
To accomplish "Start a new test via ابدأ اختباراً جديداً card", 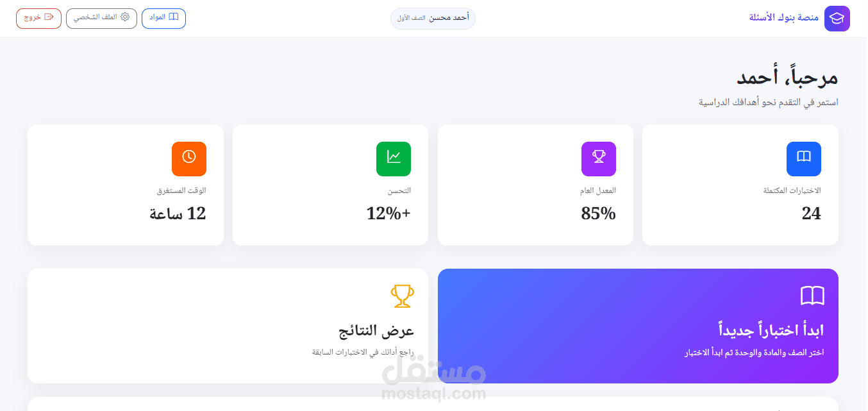I will click(638, 326).
